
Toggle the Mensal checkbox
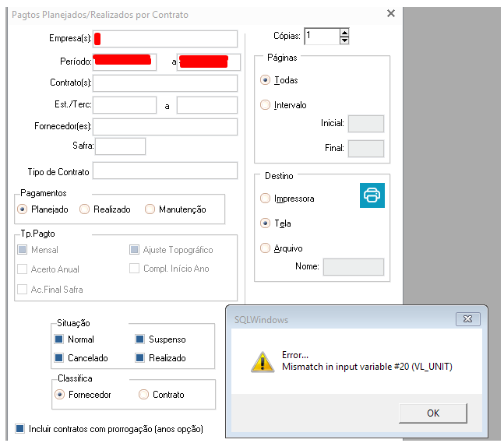click(x=22, y=250)
